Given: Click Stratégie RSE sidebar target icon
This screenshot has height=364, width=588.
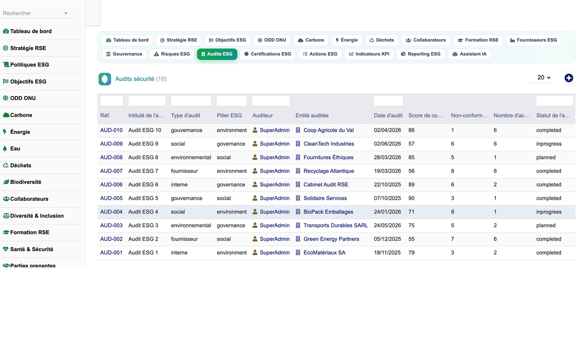Looking at the screenshot, I should click(6, 48).
